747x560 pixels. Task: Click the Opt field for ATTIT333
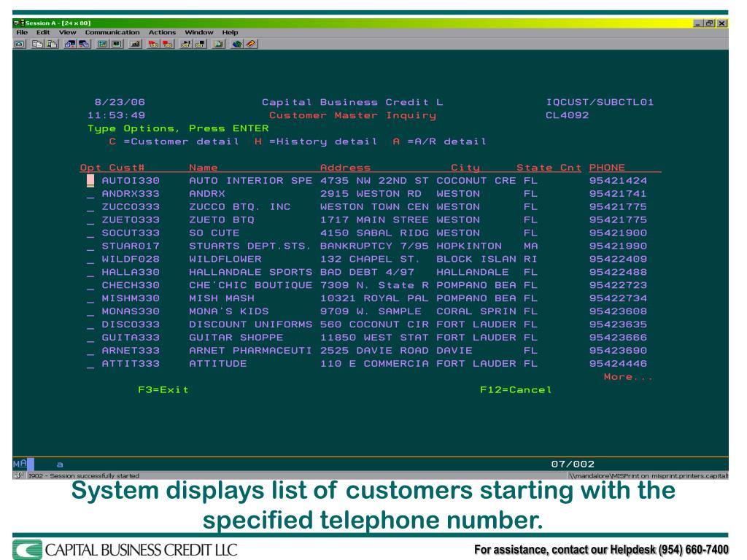click(x=90, y=365)
